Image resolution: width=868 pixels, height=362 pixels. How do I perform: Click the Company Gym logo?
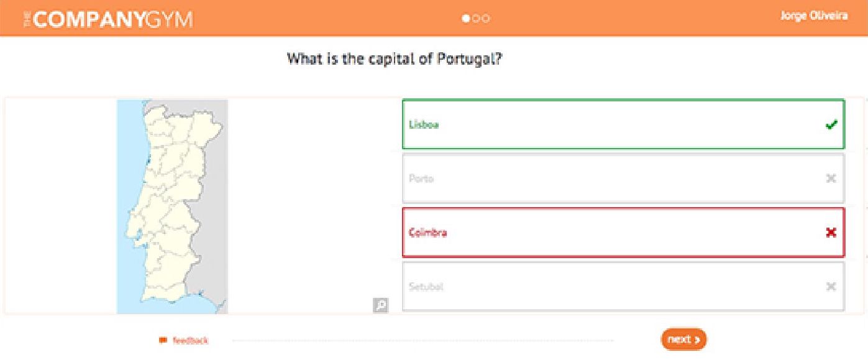(x=107, y=19)
